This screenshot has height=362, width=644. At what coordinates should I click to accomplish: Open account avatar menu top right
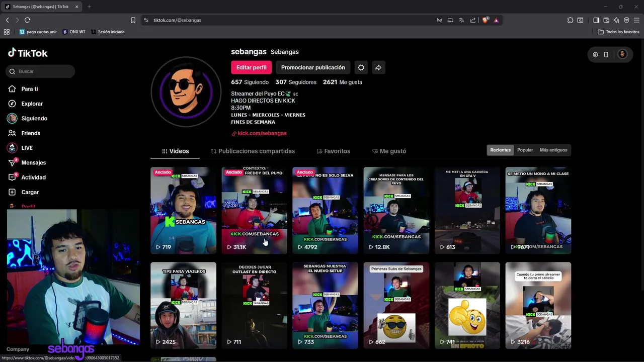[622, 54]
